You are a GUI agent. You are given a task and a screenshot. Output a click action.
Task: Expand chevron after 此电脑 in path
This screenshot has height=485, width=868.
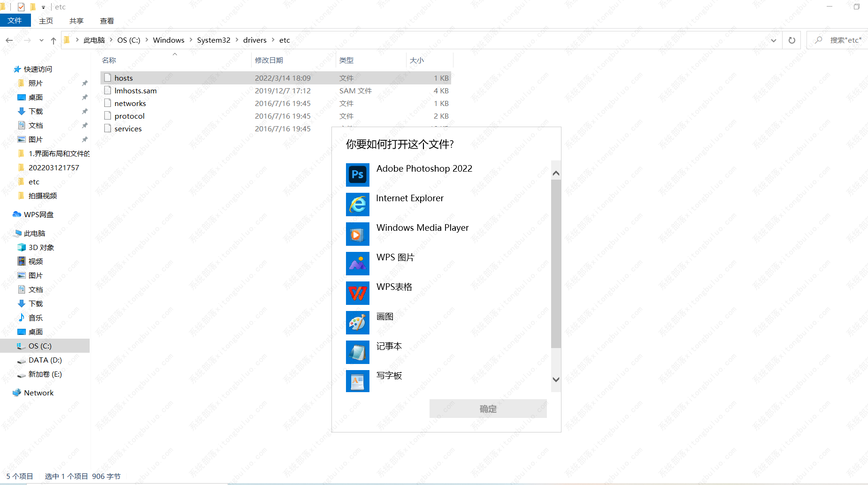point(111,40)
